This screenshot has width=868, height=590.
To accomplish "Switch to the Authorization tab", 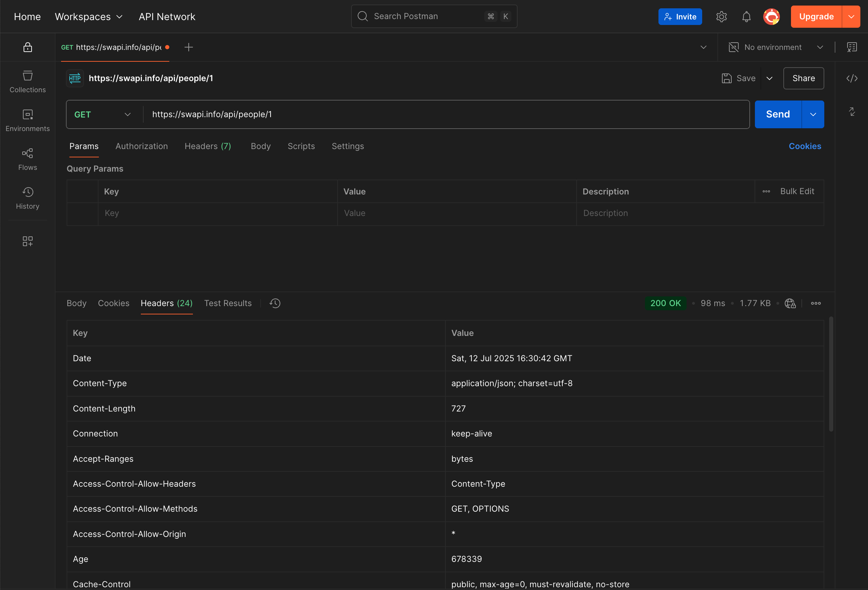I will point(142,146).
